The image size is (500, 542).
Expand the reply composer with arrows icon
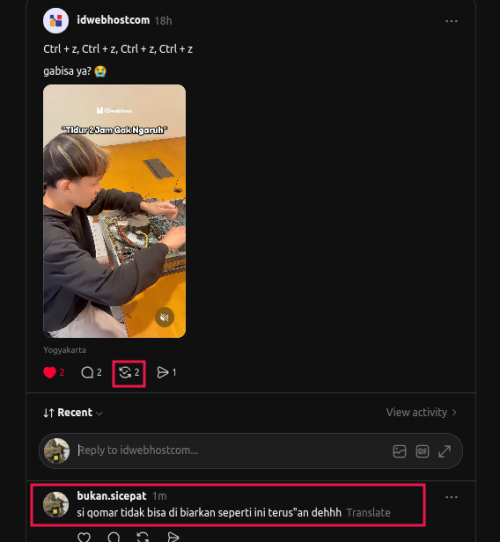pyautogui.click(x=445, y=451)
